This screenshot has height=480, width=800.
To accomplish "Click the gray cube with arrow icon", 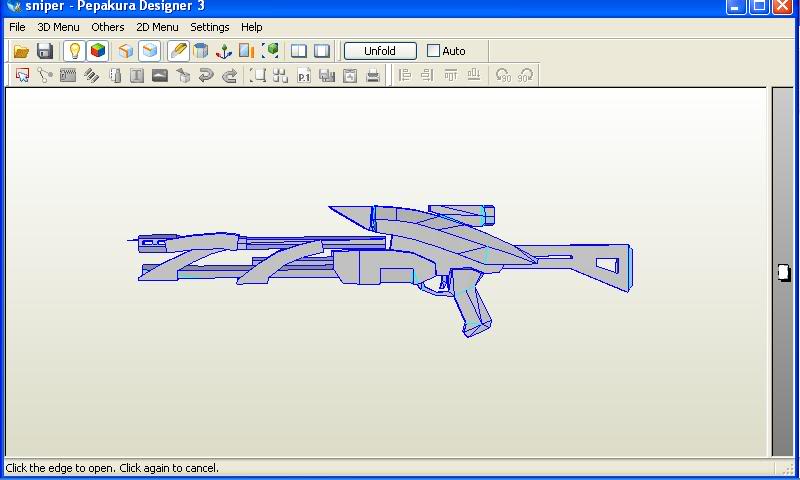I will [183, 75].
